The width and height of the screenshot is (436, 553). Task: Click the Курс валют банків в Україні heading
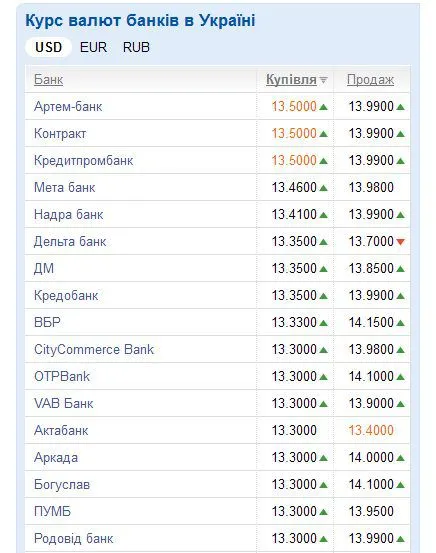[140, 20]
